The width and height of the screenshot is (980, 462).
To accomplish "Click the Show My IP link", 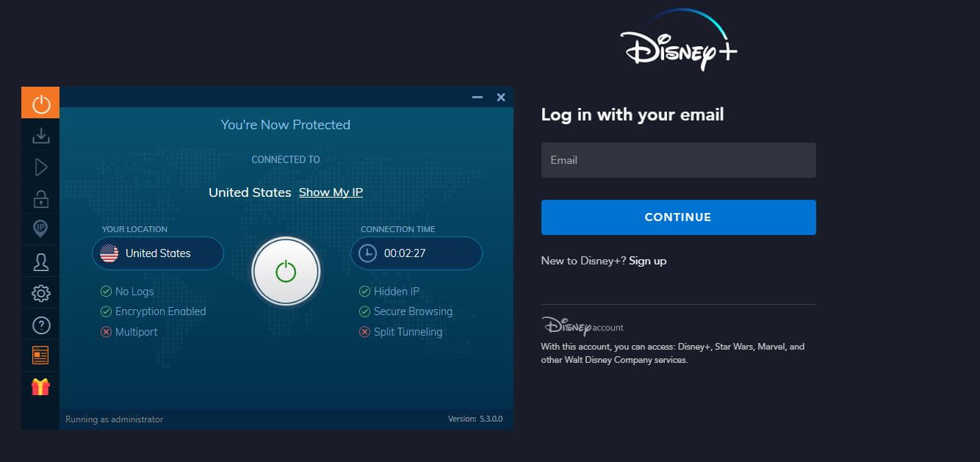I will point(331,192).
